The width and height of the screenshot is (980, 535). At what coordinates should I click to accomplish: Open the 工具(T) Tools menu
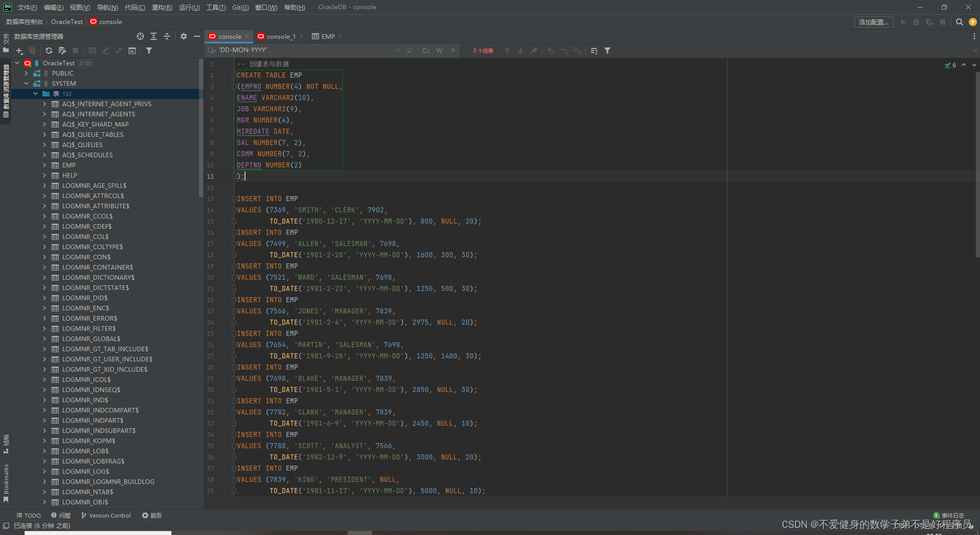[216, 7]
